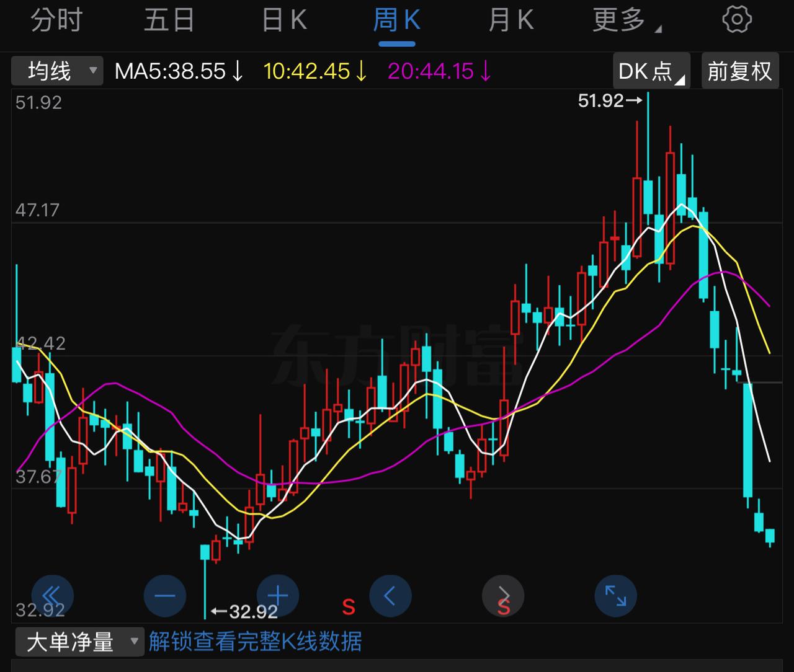Open the 均线 indicator dropdown
This screenshot has width=794, height=672.
(x=57, y=71)
